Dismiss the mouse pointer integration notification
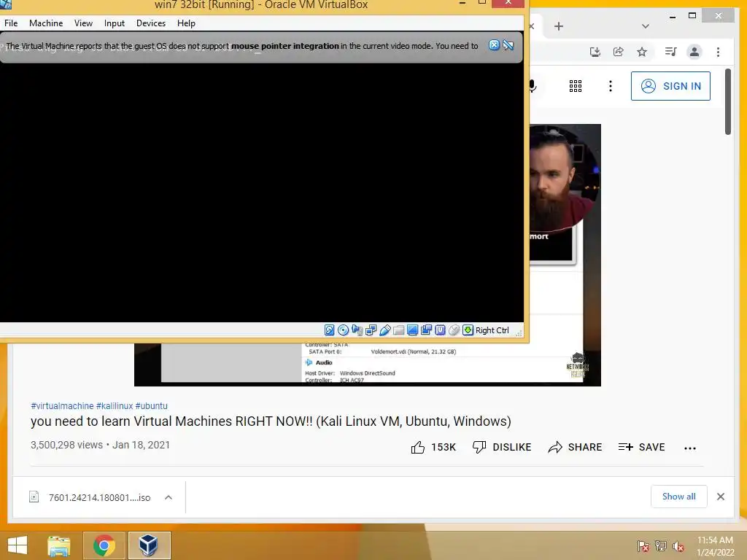747x560 pixels. [494, 45]
